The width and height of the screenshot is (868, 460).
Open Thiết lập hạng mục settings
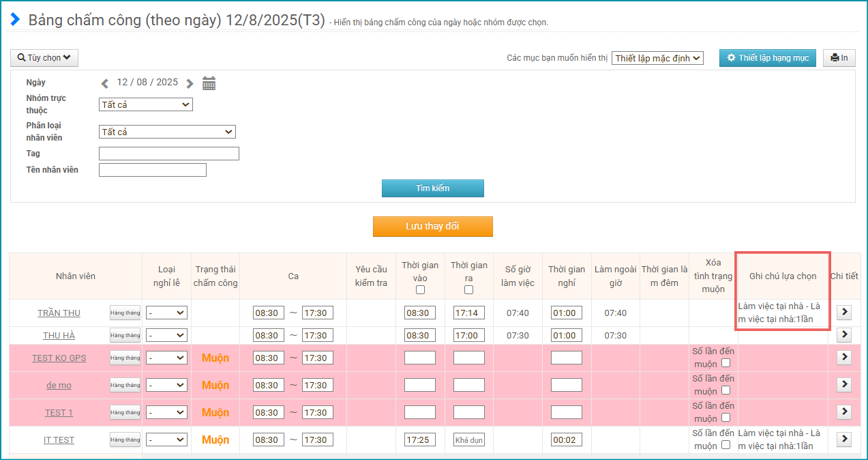[767, 58]
